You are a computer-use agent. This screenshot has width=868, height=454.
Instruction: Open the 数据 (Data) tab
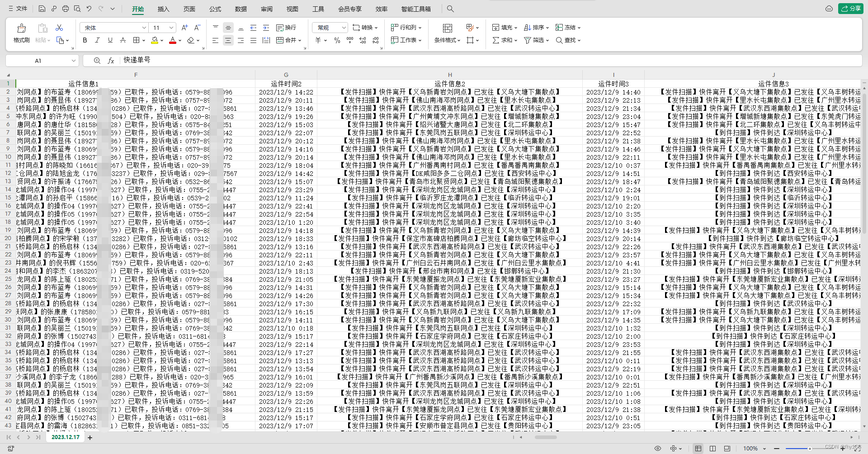coord(241,9)
